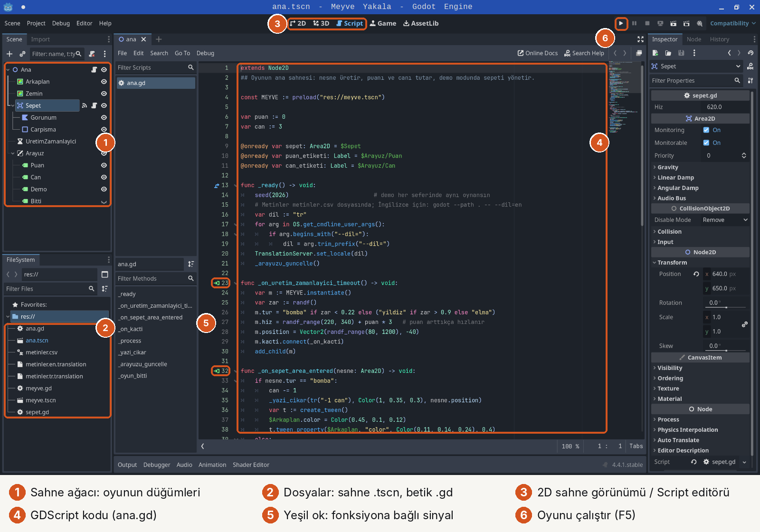Toggle the Scale ratio link icon
Viewport: 760px width, 532px height.
745,324
